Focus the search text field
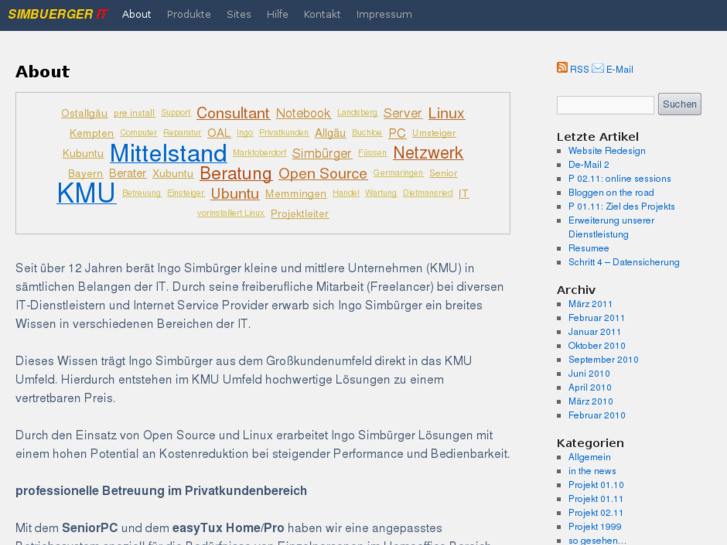This screenshot has height=545, width=727. click(x=605, y=105)
